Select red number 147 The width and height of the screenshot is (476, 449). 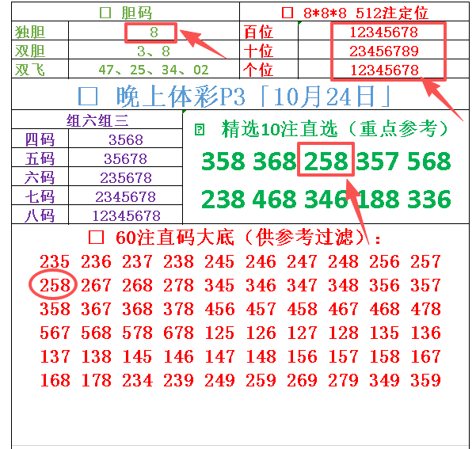click(x=219, y=356)
